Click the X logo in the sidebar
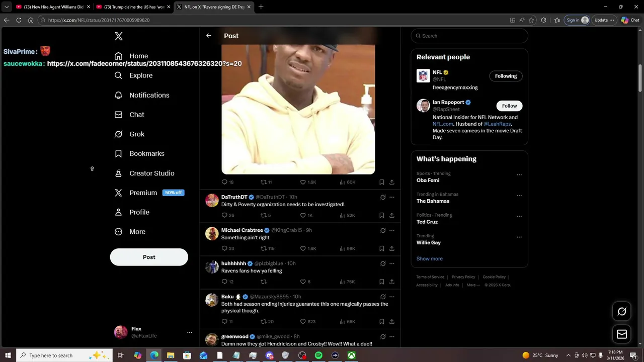644x362 pixels. 118,36
